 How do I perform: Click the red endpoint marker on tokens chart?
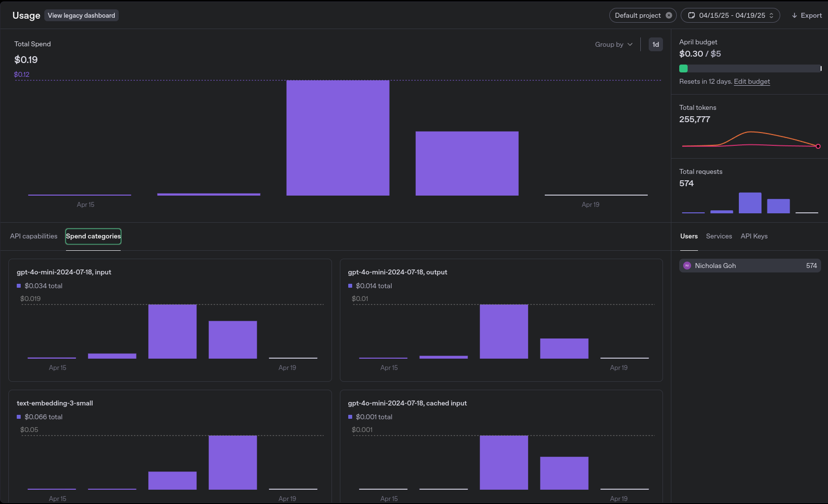(818, 146)
